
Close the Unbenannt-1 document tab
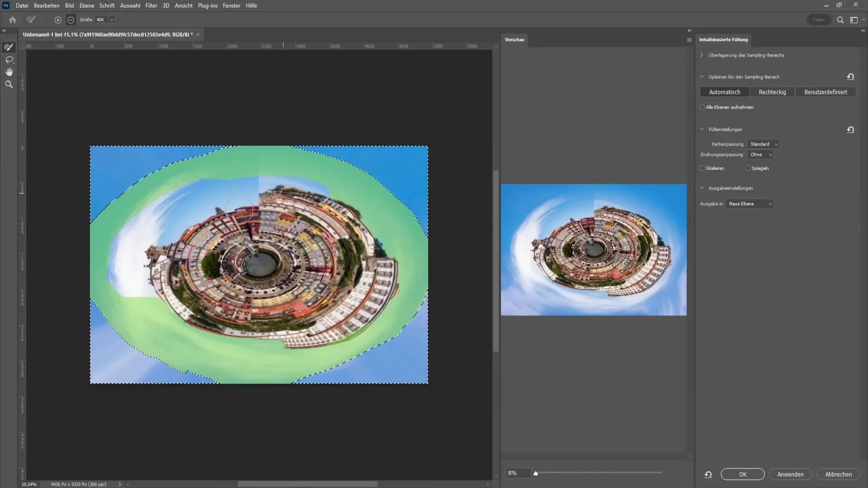click(x=198, y=34)
